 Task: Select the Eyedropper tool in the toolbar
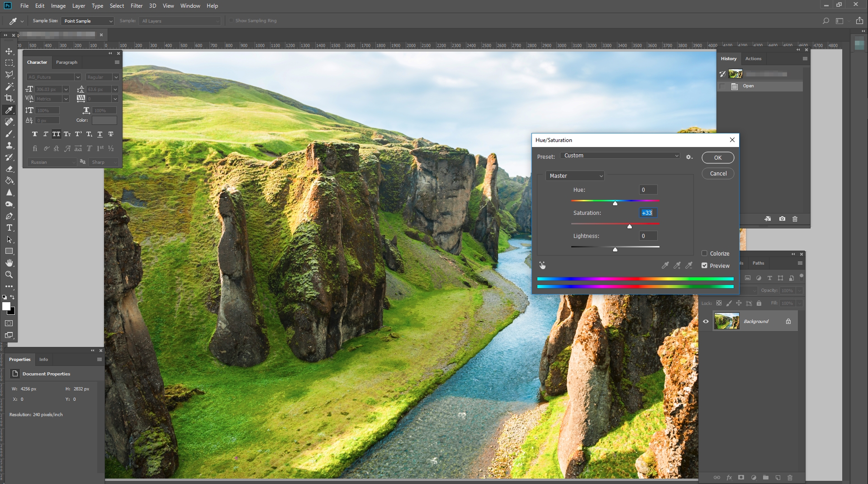(9, 110)
